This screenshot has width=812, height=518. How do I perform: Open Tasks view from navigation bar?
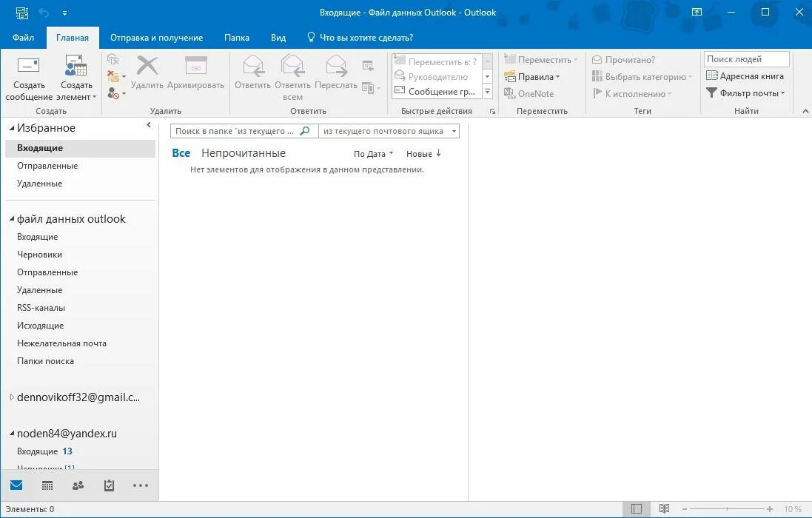[110, 485]
